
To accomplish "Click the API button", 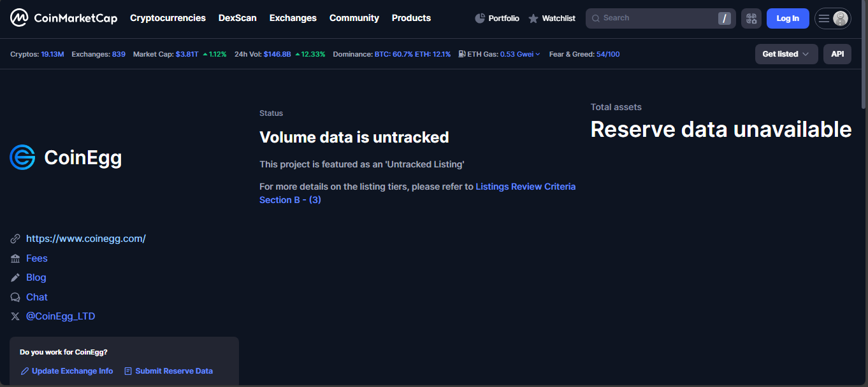I will [x=837, y=54].
